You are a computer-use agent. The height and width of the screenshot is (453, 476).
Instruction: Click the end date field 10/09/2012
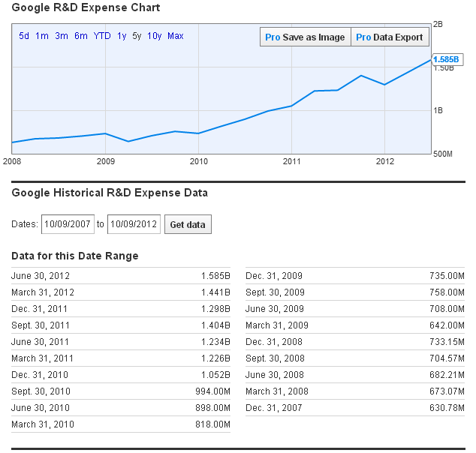click(134, 224)
